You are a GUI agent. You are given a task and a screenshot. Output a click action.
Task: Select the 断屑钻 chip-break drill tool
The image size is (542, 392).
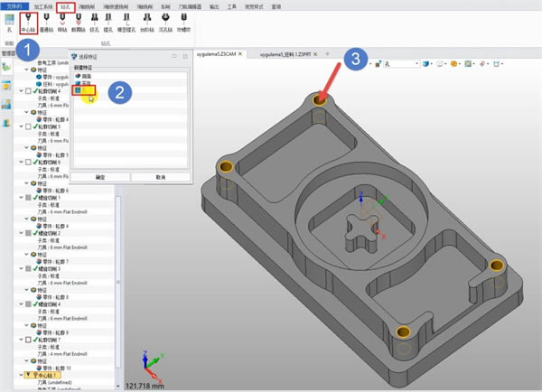tap(79, 23)
